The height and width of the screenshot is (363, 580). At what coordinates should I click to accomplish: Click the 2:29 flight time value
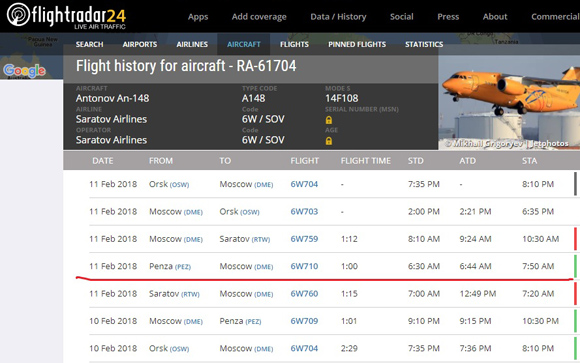349,349
